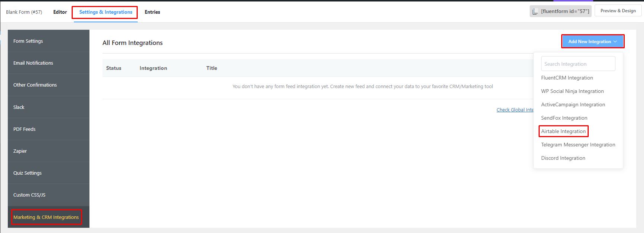This screenshot has height=233, width=644.
Task: Open the Slack settings section
Action: pyautogui.click(x=19, y=107)
